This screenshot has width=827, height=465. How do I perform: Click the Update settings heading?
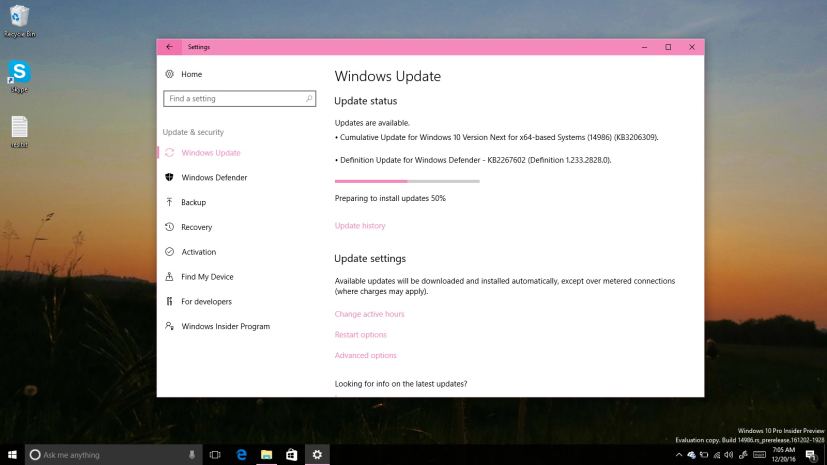coord(370,258)
